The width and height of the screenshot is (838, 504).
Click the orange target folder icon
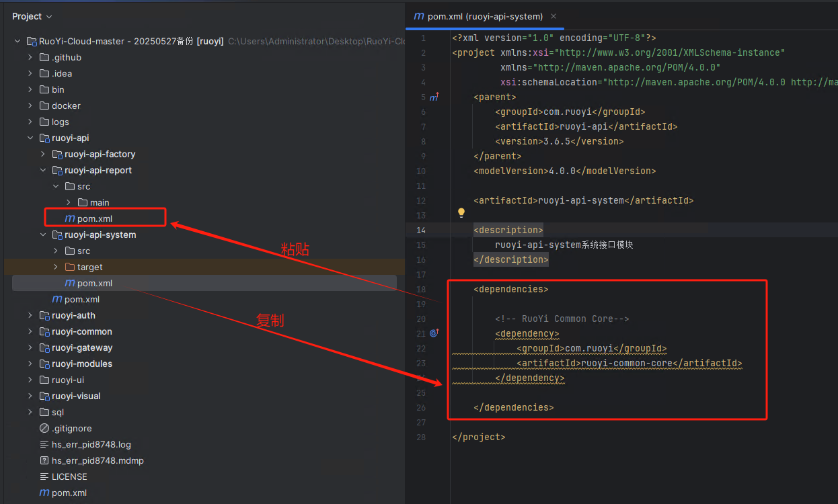click(x=70, y=267)
